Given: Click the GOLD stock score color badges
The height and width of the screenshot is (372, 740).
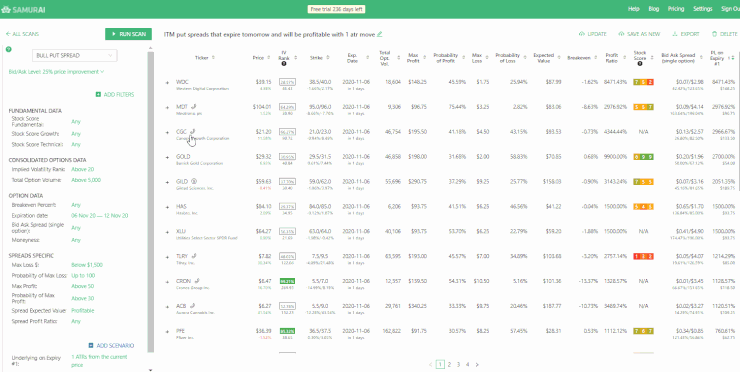Looking at the screenshot, I should click(643, 157).
